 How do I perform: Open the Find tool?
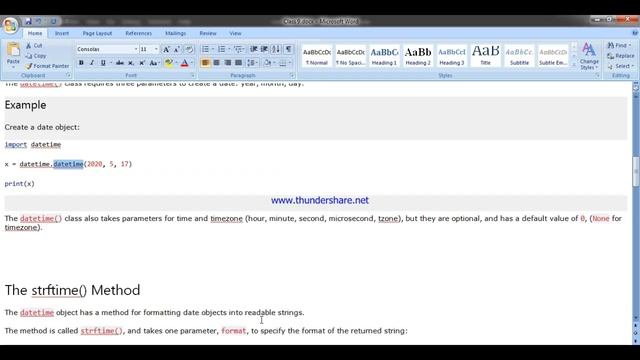(x=619, y=45)
